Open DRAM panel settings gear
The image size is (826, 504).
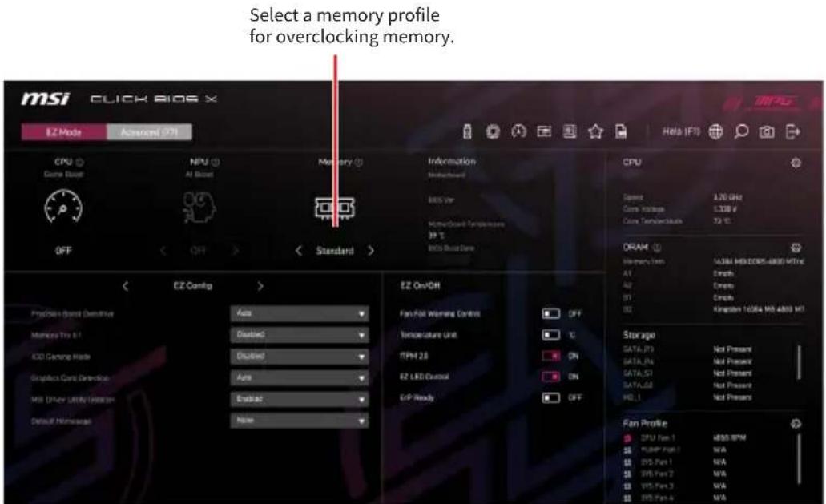tap(796, 247)
